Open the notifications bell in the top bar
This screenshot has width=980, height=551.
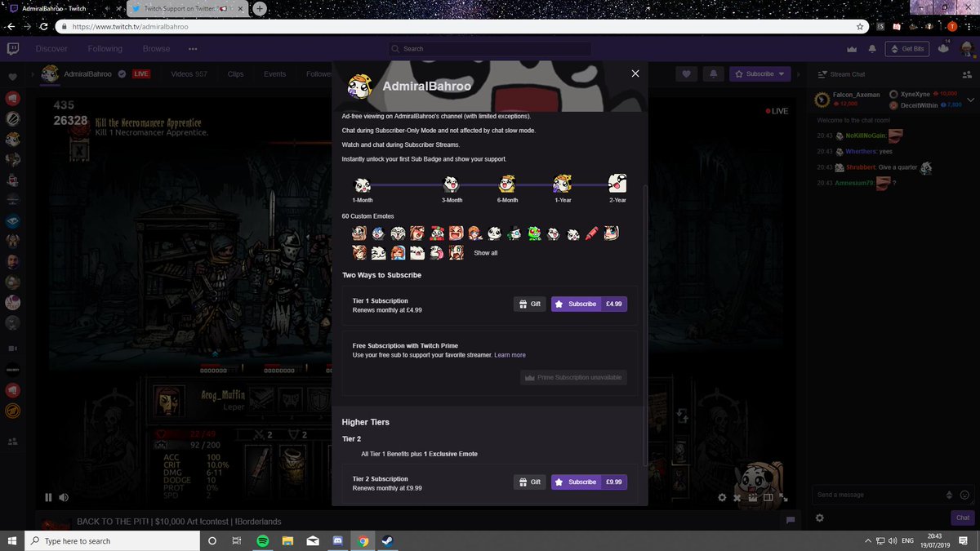click(x=872, y=49)
